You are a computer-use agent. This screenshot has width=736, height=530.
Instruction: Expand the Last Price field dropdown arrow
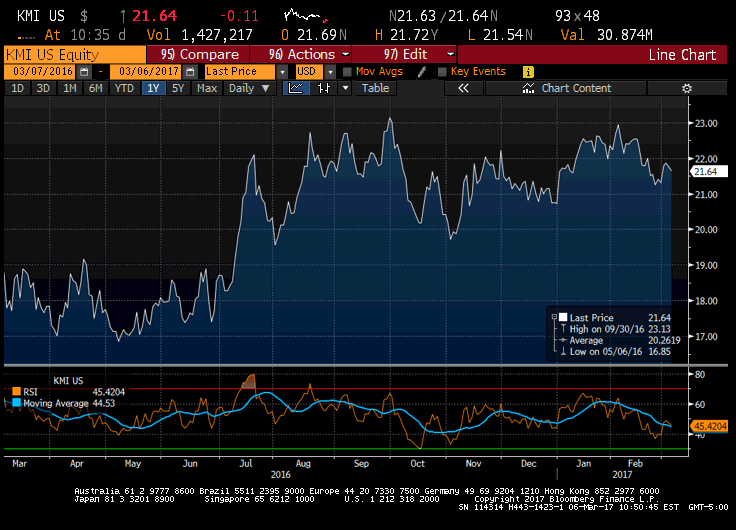tap(282, 72)
